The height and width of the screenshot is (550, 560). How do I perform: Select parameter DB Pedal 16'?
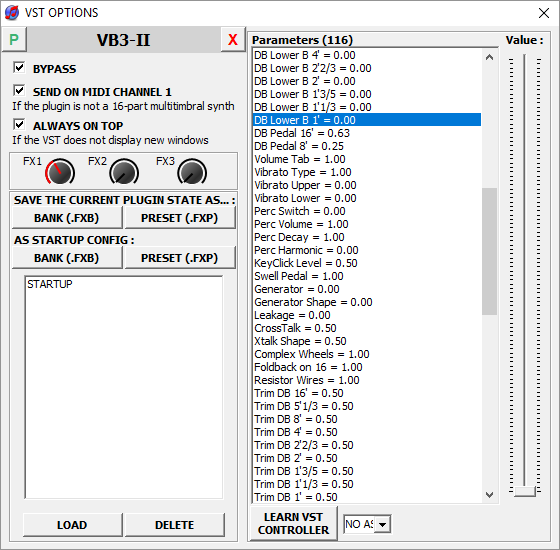pos(367,133)
